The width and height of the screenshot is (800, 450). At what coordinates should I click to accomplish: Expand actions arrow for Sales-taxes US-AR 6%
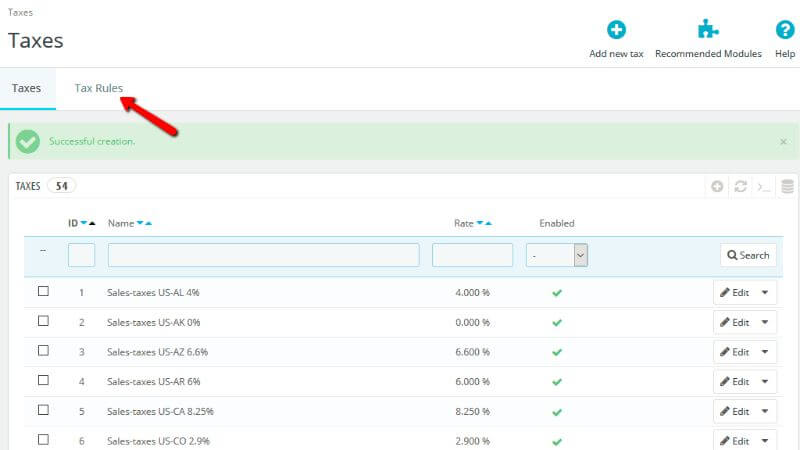(765, 381)
